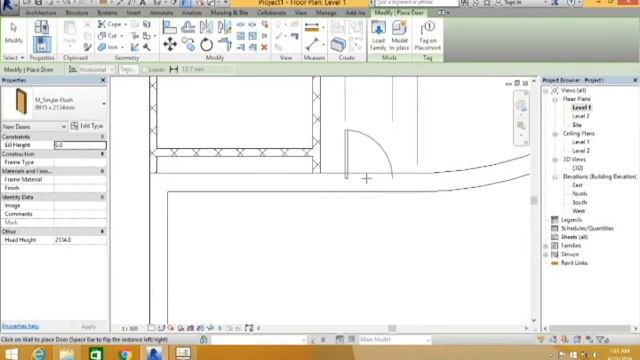Open the Architecture ribbon tab
Viewport: 640px width, 360px height.
click(41, 13)
